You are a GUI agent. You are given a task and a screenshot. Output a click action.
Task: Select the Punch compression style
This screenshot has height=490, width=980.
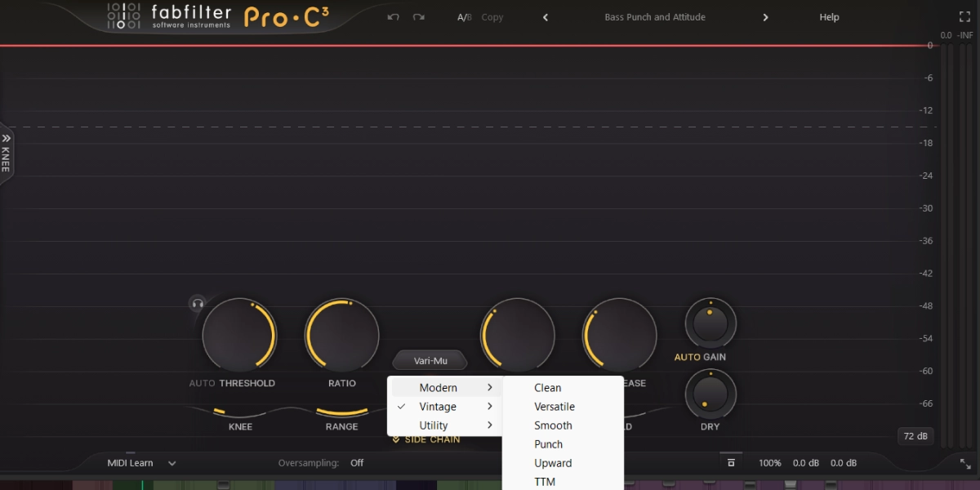(548, 443)
